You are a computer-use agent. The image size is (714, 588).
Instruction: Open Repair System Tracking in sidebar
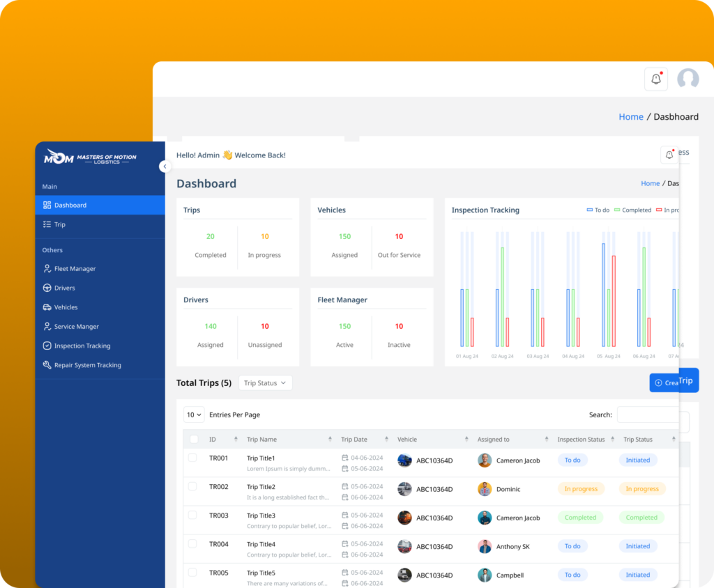[100, 365]
